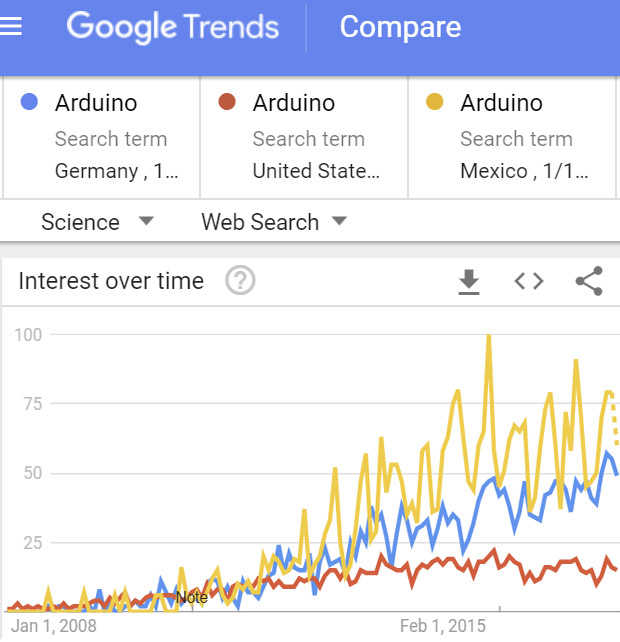Open the embed code option

click(x=528, y=282)
